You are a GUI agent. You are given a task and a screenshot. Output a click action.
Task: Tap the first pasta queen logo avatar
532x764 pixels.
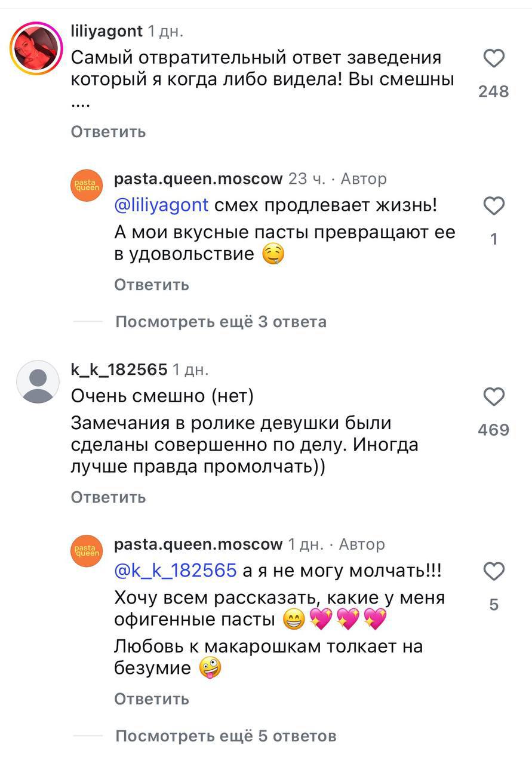pos(87,186)
